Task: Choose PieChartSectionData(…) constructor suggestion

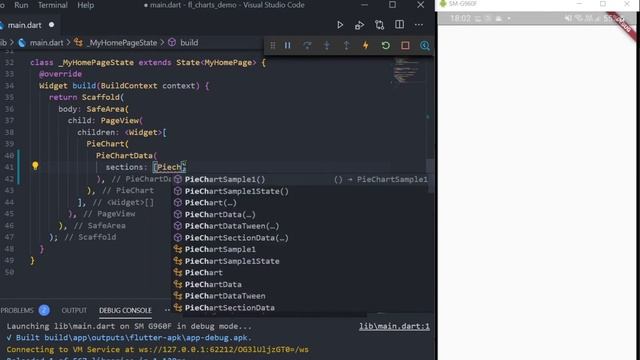Action: click(302, 238)
